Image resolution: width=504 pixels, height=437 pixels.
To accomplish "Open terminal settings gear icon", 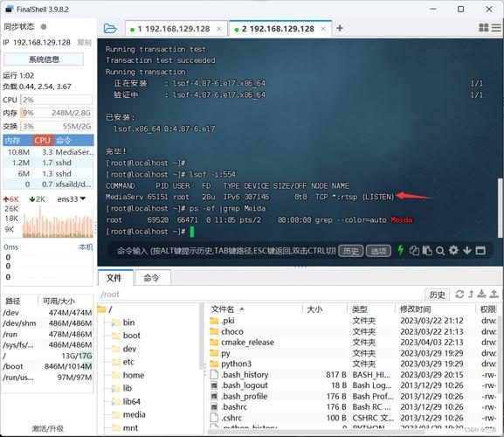I will tap(453, 250).
